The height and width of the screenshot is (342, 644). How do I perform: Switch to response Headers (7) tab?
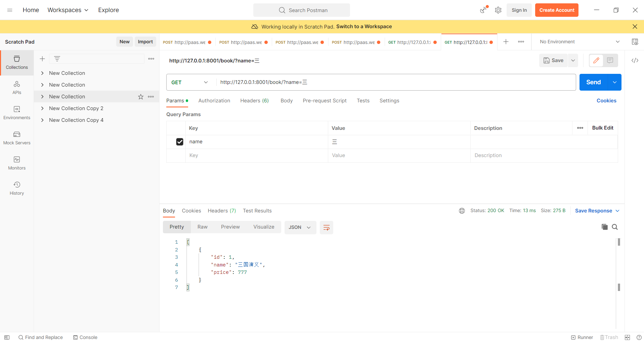click(x=222, y=211)
